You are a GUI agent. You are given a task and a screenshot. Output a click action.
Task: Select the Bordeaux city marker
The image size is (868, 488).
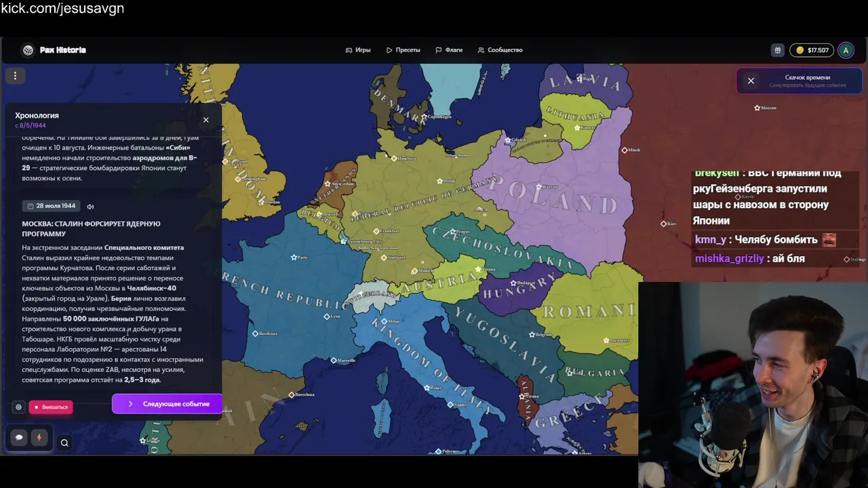pyautogui.click(x=256, y=333)
